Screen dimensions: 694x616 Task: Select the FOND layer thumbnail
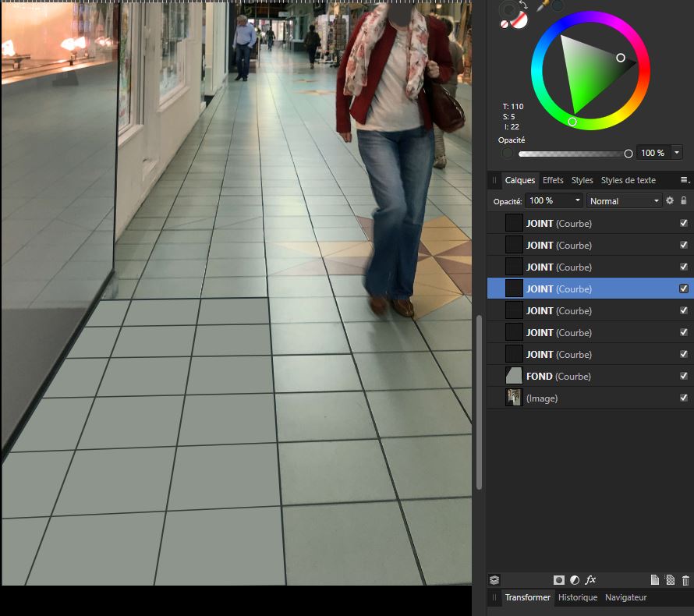click(x=514, y=376)
